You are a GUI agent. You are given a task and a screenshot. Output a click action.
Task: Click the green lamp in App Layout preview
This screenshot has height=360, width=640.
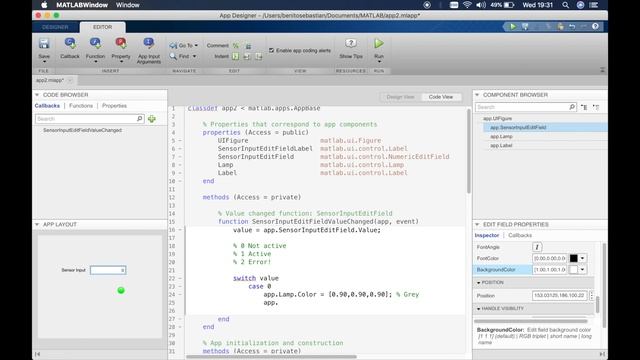point(121,290)
